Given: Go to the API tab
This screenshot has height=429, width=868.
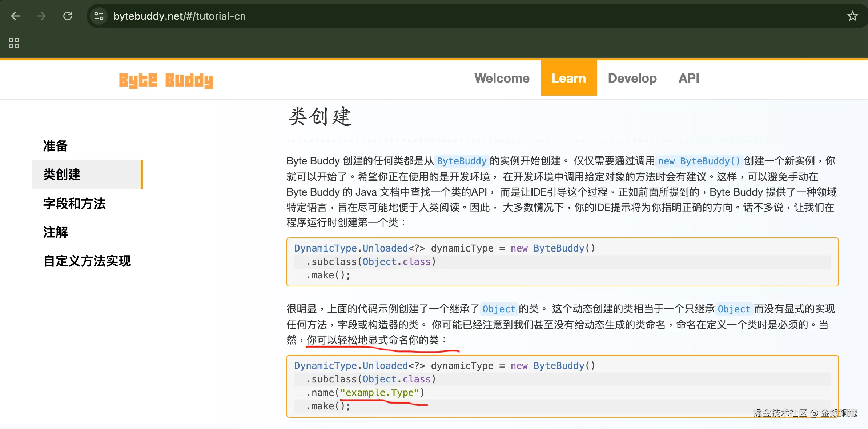Looking at the screenshot, I should (x=688, y=78).
